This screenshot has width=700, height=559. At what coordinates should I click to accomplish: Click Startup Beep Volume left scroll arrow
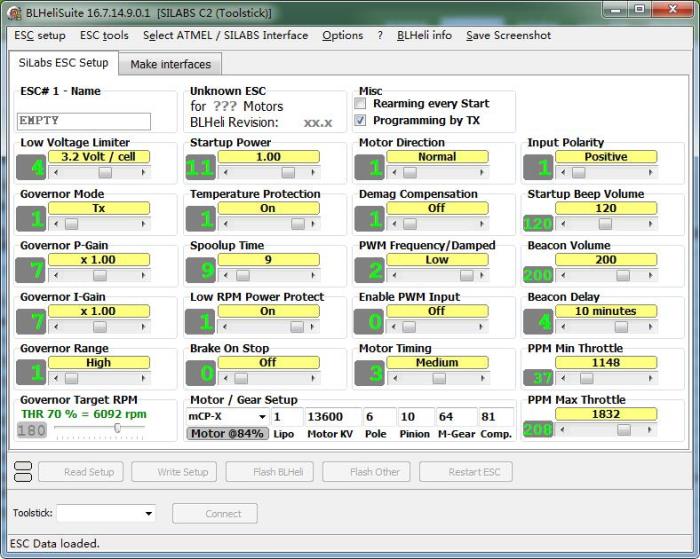(563, 224)
